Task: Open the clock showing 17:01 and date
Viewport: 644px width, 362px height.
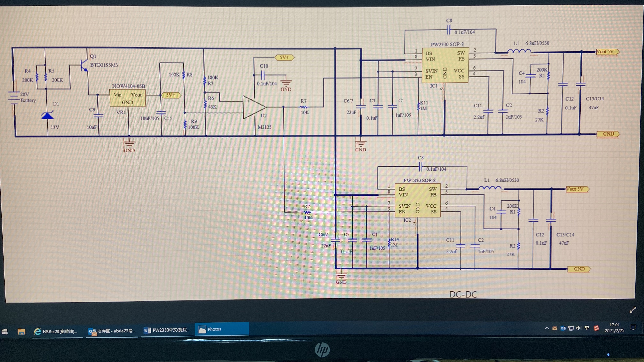Action: tap(614, 328)
